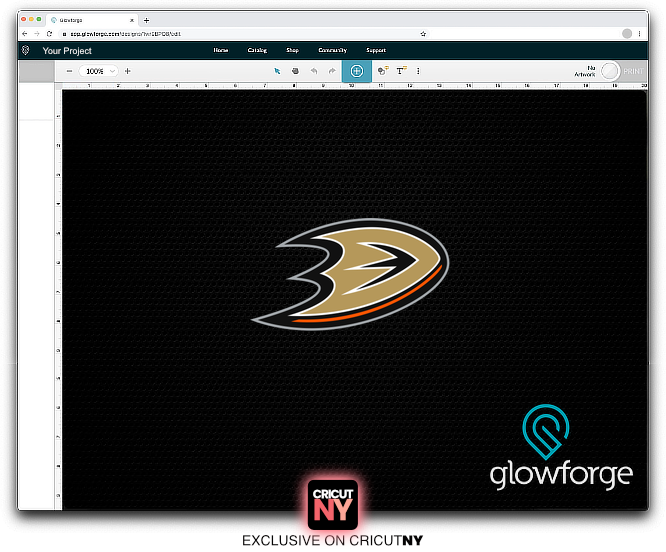The height and width of the screenshot is (552, 666).
Task: Click the highlighted add artwork button
Action: 357,71
